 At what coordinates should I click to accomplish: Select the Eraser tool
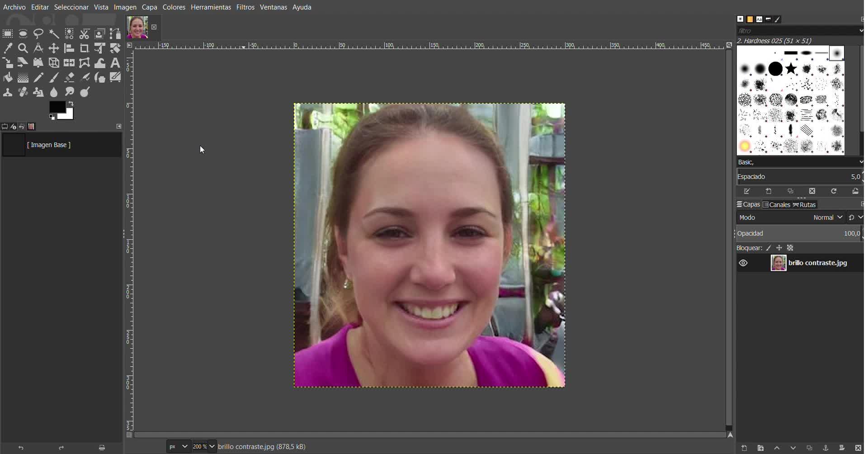pyautogui.click(x=69, y=78)
